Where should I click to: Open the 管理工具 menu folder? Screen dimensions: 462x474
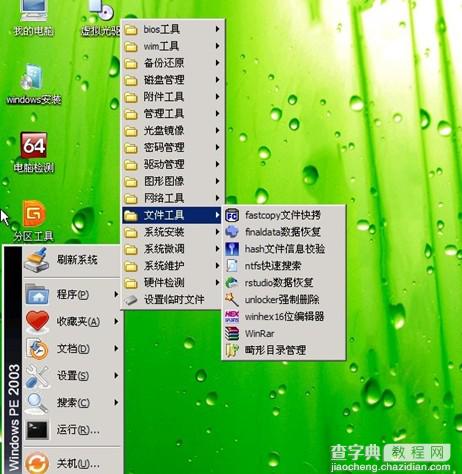(172, 114)
